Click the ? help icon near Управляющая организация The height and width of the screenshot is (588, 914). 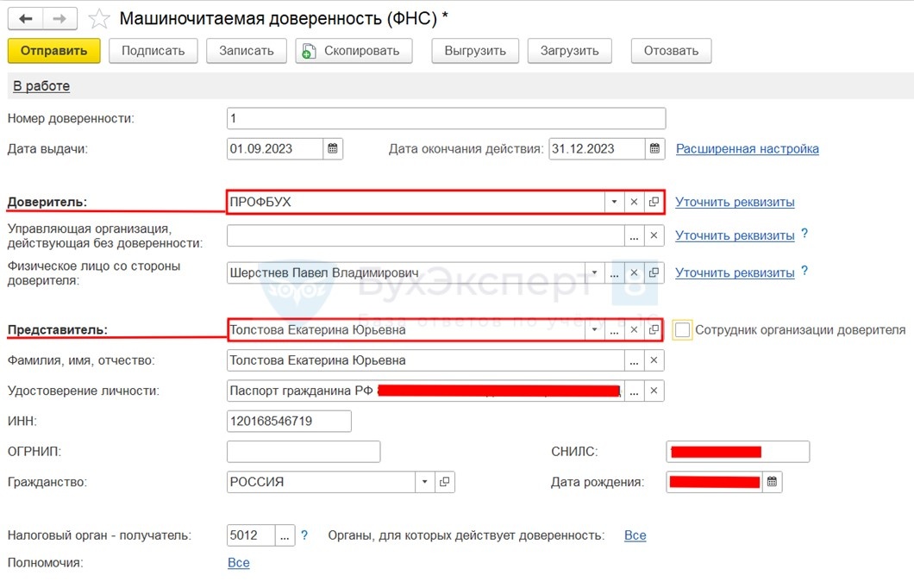[x=804, y=234]
